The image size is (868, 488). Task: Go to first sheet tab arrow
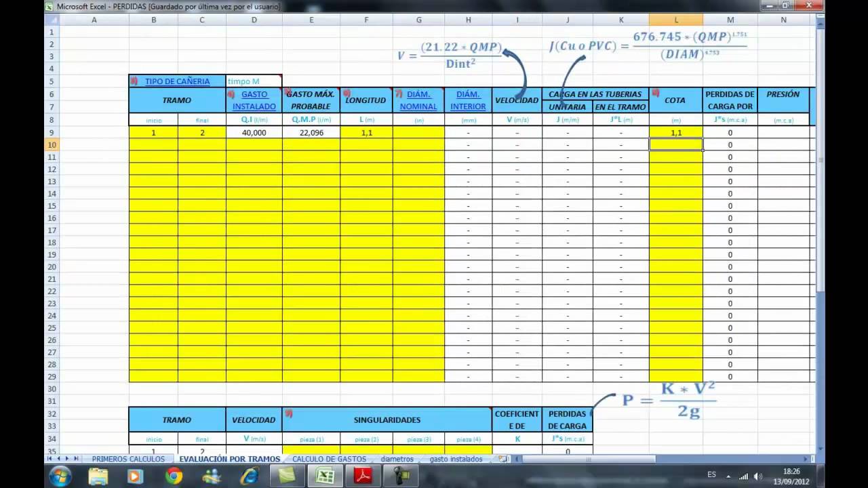50,459
